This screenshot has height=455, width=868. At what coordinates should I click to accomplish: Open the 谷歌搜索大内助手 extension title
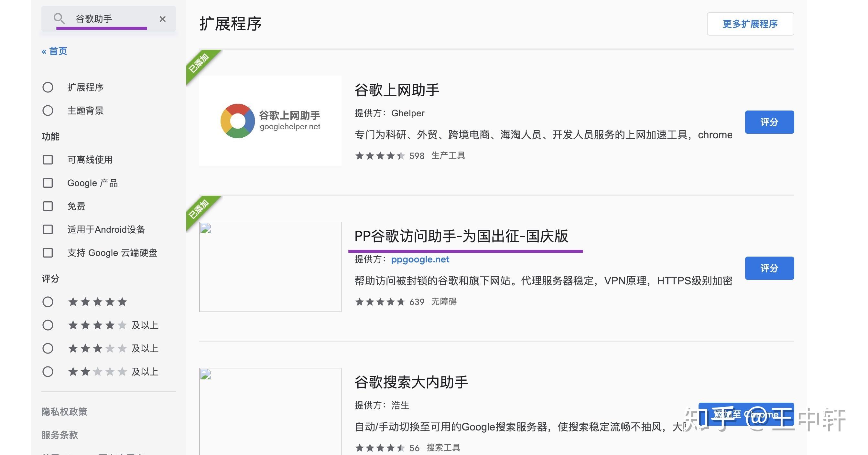(x=411, y=382)
